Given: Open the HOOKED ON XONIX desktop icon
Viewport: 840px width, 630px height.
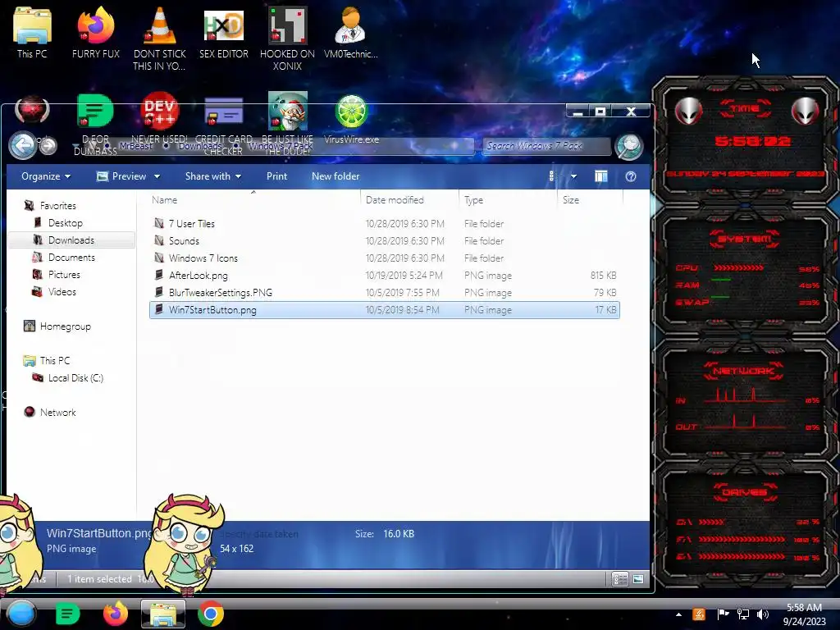Looking at the screenshot, I should [x=288, y=38].
